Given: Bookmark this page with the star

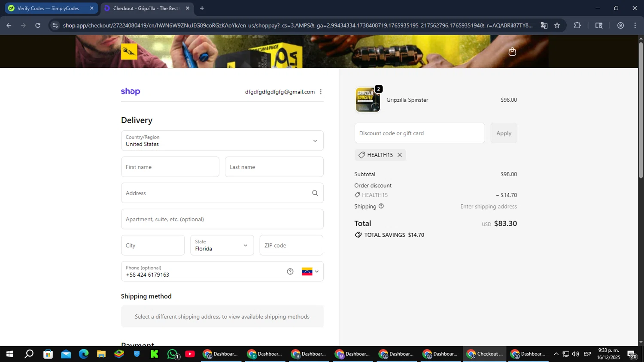Looking at the screenshot, I should pyautogui.click(x=557, y=25).
